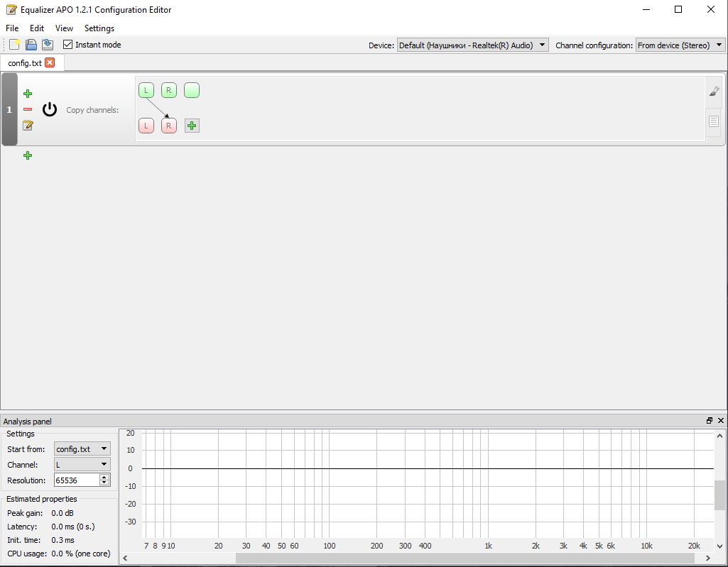Click the graph's vertical scrollbar up arrow
This screenshot has width=728, height=567.
click(719, 436)
